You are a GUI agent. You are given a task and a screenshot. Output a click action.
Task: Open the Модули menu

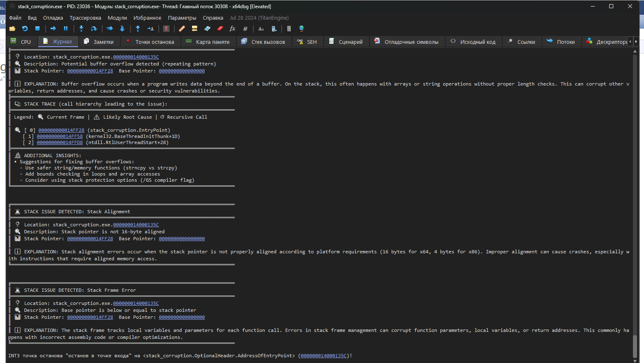[117, 18]
